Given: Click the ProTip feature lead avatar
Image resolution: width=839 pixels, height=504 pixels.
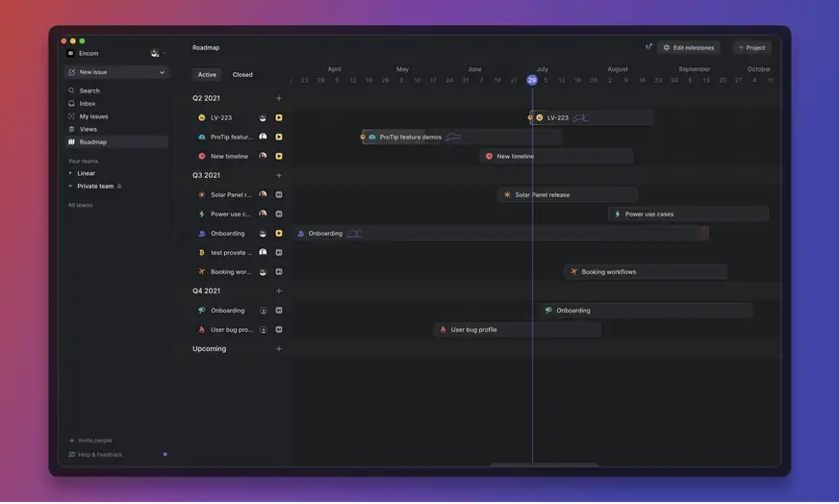Looking at the screenshot, I should 263,137.
